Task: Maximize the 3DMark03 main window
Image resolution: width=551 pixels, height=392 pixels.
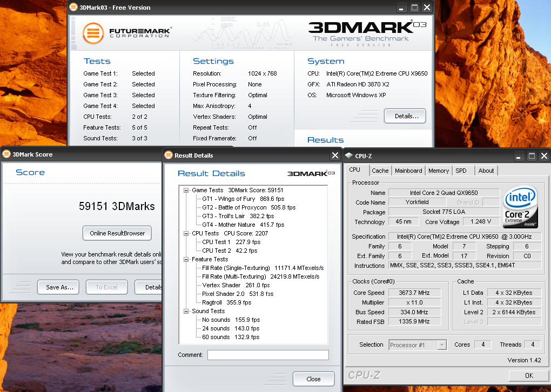Action: pyautogui.click(x=415, y=7)
